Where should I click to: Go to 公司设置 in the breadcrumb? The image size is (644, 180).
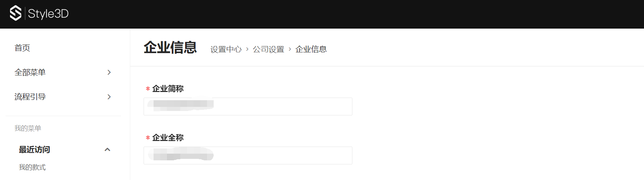pyautogui.click(x=269, y=49)
